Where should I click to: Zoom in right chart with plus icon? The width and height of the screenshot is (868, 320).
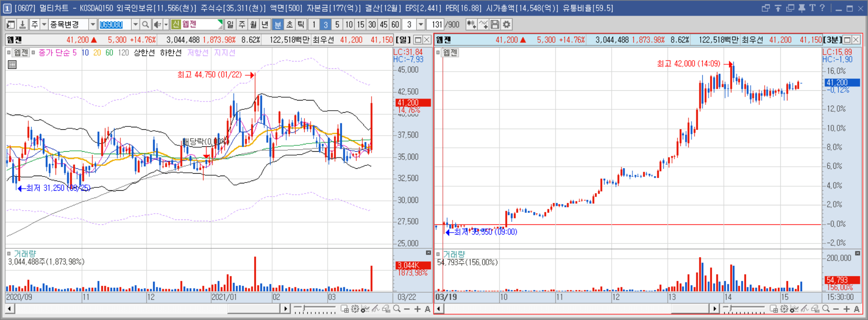pyautogui.click(x=847, y=309)
